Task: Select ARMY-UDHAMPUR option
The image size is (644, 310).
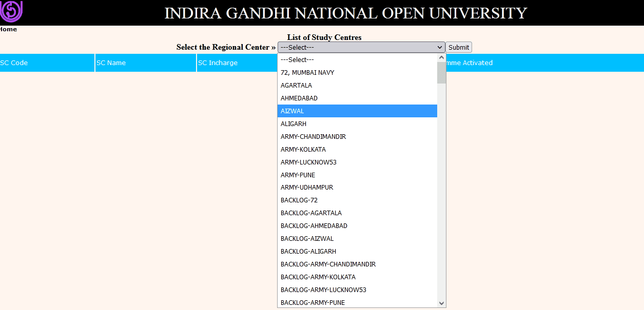Action: tap(358, 187)
